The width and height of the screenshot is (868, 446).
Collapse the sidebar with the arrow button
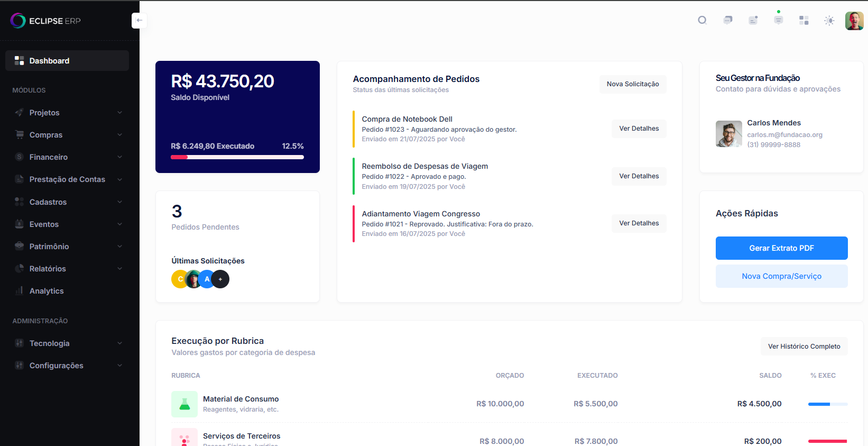[139, 21]
